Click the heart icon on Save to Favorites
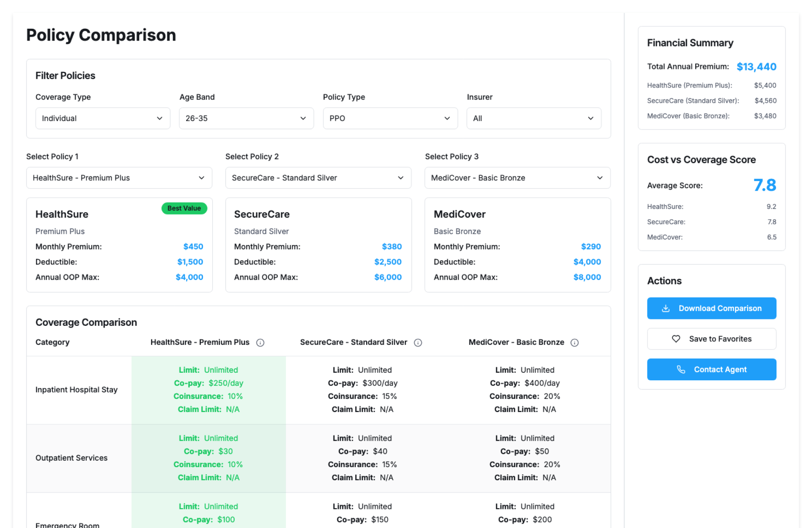The image size is (812, 528). pos(676,339)
